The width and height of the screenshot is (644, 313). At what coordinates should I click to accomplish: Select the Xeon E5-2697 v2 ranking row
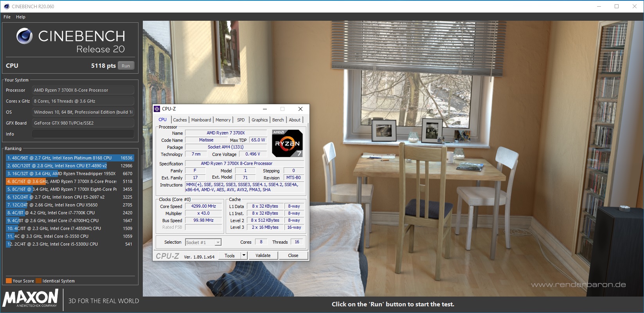[x=70, y=197]
